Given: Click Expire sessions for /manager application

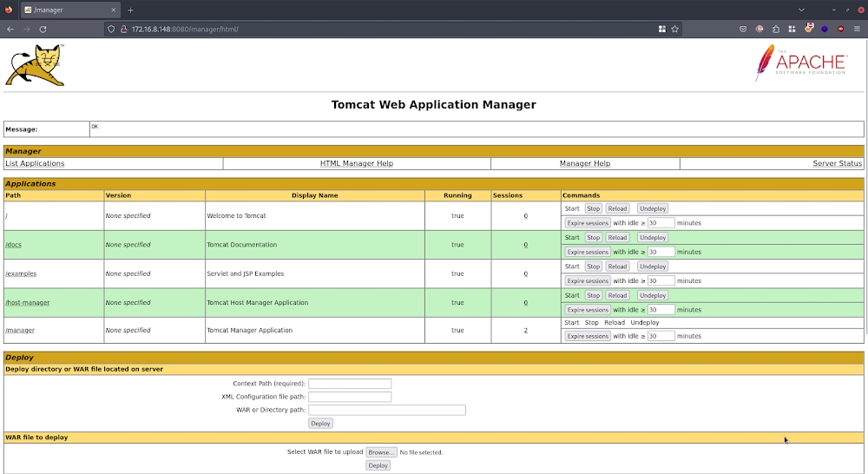Looking at the screenshot, I should pos(588,336).
